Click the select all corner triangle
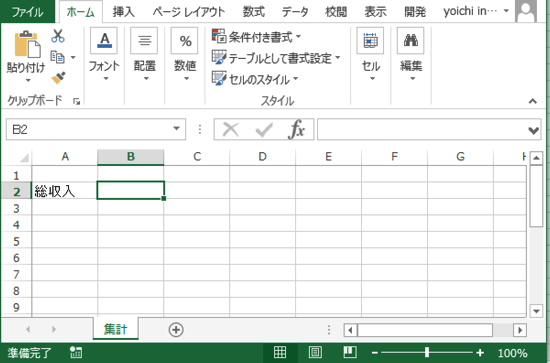Image resolution: width=550 pixels, height=363 pixels. (x=24, y=157)
